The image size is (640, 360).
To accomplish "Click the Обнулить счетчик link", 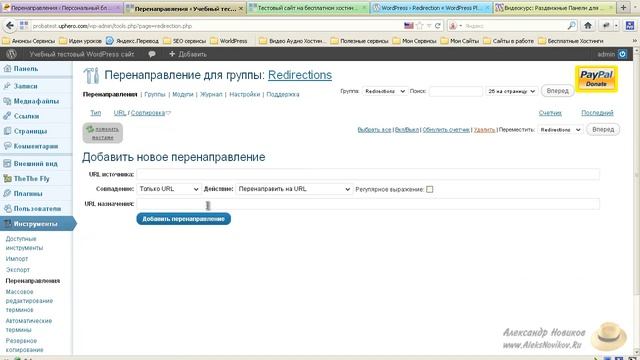I will click(446, 130).
